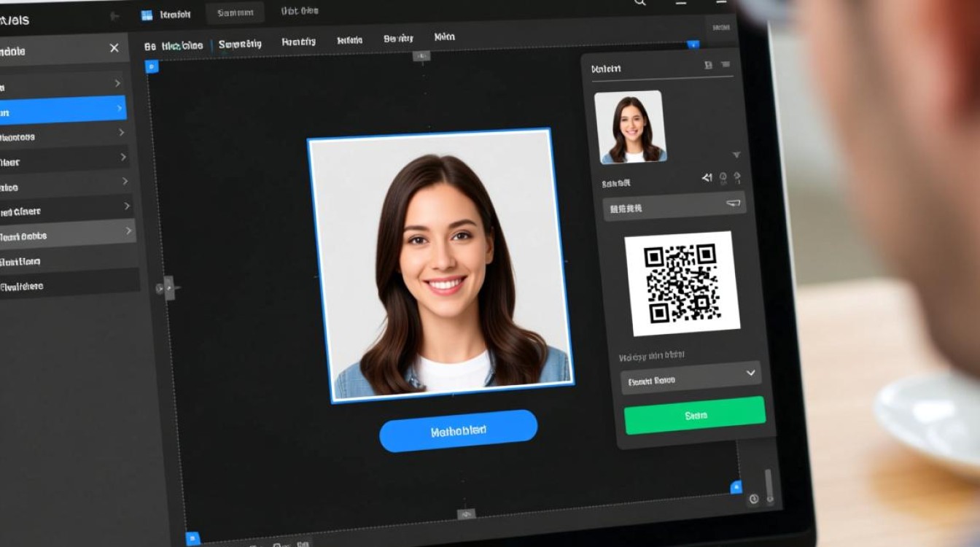The width and height of the screenshot is (980, 547).
Task: Switch to the second tab in the title bar
Action: point(234,13)
